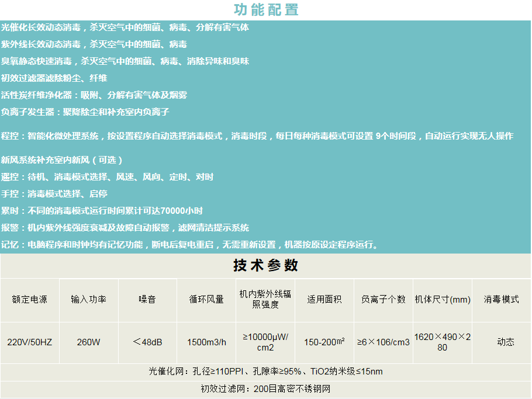532x399 pixels.
Task: Select the 260W input power cell
Action: [x=88, y=342]
